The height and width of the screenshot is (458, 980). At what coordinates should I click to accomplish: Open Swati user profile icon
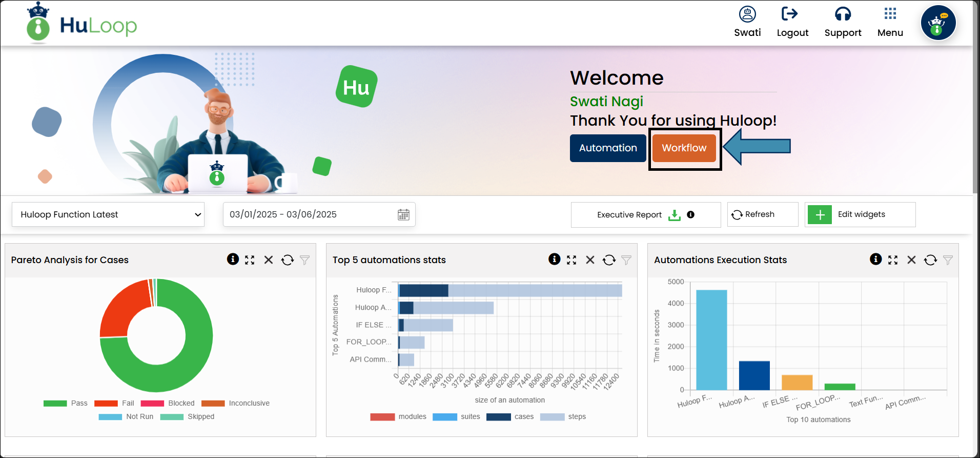click(x=747, y=14)
